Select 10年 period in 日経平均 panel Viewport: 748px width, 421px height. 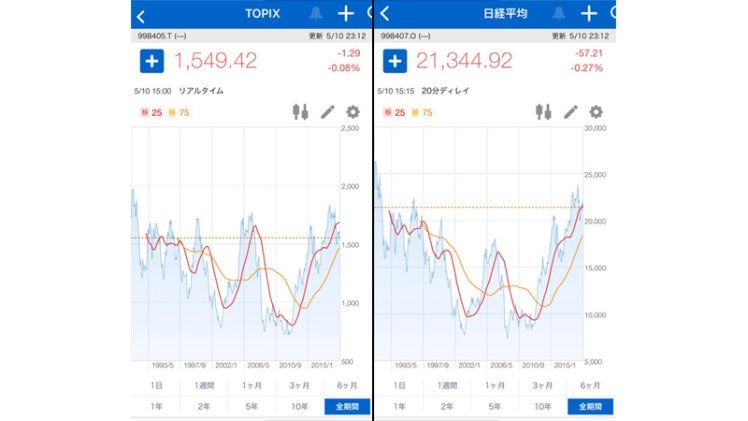(x=542, y=406)
